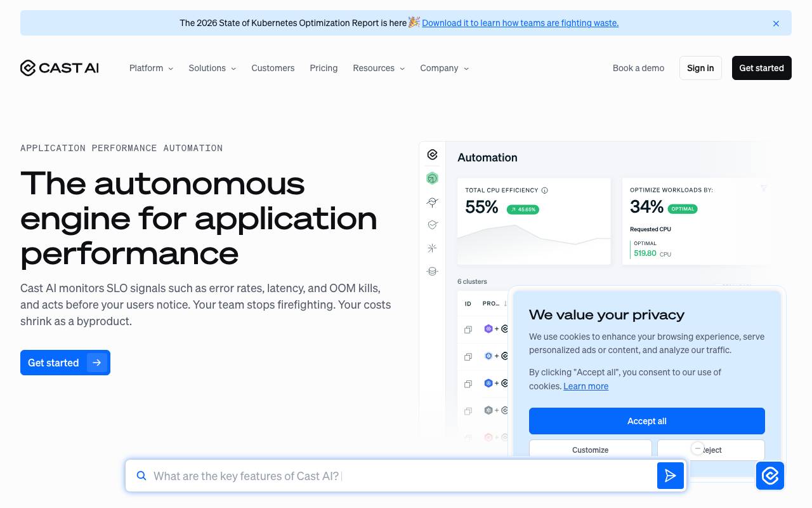
Task: Click the sparkle icon in dashboard sidebar
Action: (x=433, y=248)
